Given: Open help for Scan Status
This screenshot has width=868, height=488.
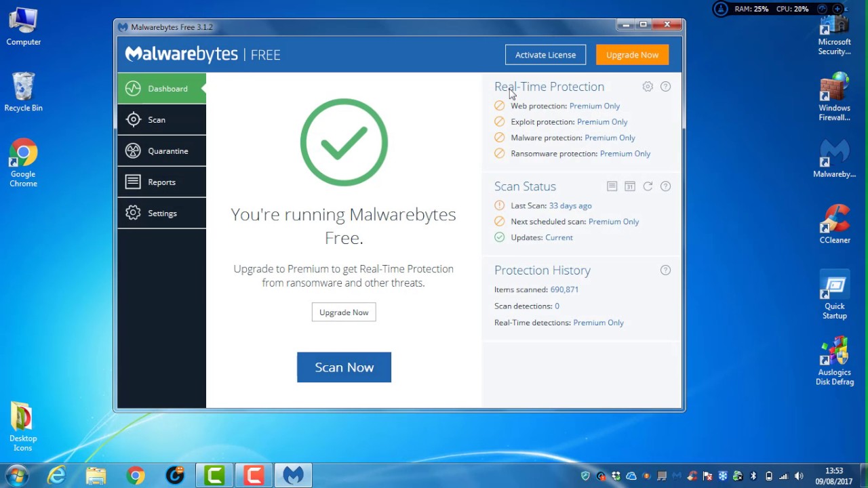Looking at the screenshot, I should (x=665, y=186).
